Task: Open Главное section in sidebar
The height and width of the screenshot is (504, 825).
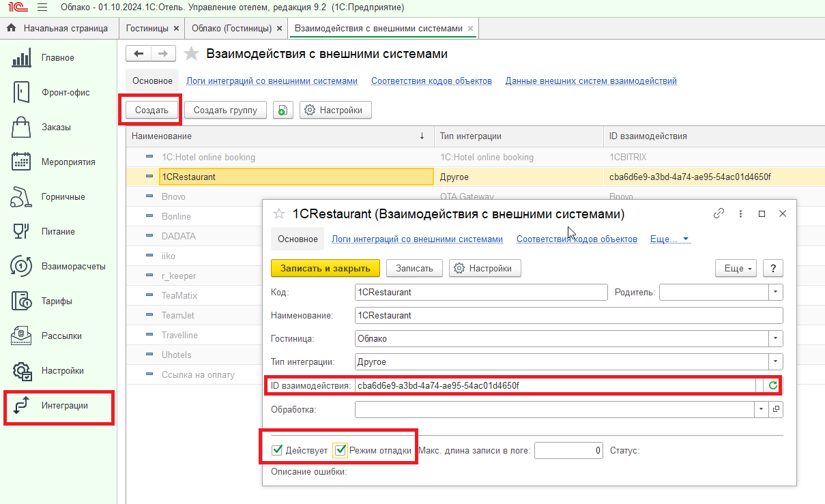Action: 58,58
